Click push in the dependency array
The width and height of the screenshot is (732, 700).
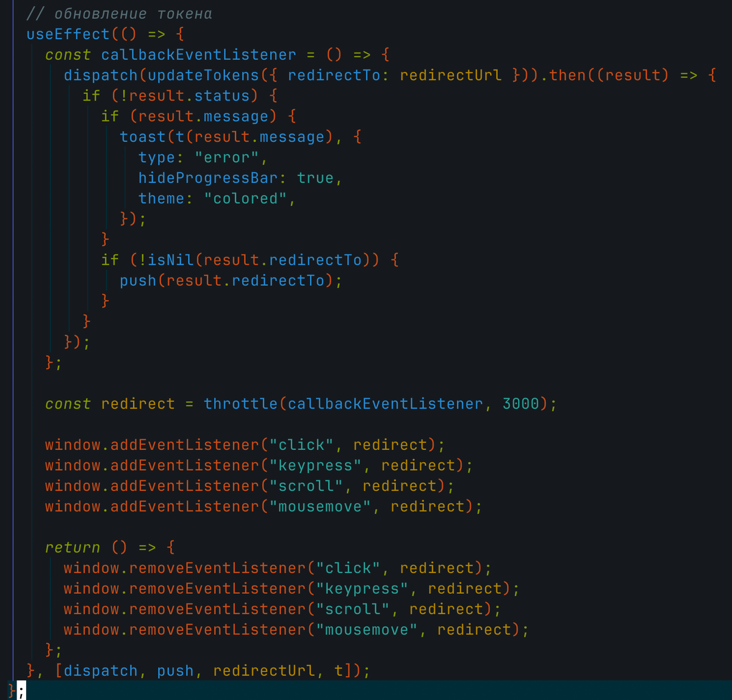pyautogui.click(x=176, y=671)
